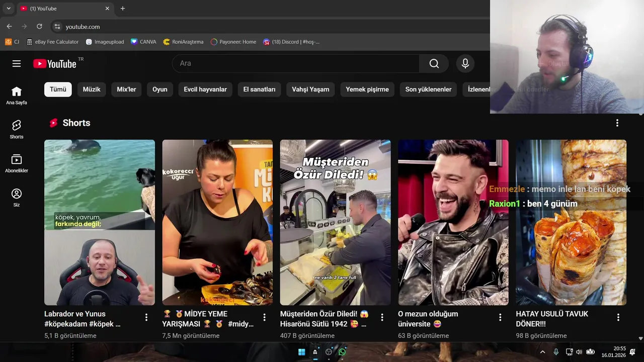Viewport: 644px width, 362px height.
Task: Open Shorts from the sidebar
Action: pyautogui.click(x=17, y=129)
